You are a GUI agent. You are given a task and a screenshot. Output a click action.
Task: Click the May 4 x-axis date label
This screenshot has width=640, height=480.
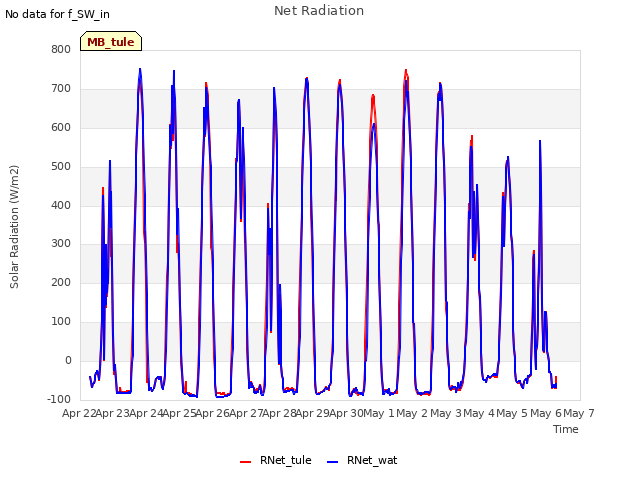tap(479, 413)
